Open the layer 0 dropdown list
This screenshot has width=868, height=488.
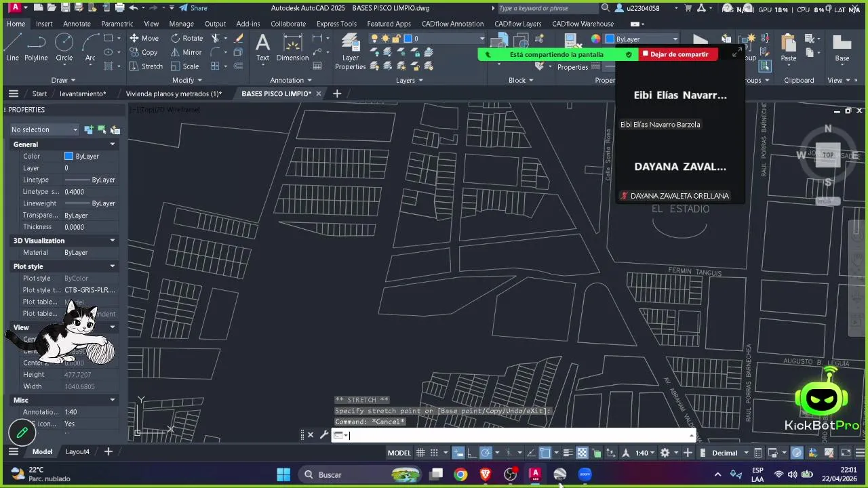click(481, 39)
